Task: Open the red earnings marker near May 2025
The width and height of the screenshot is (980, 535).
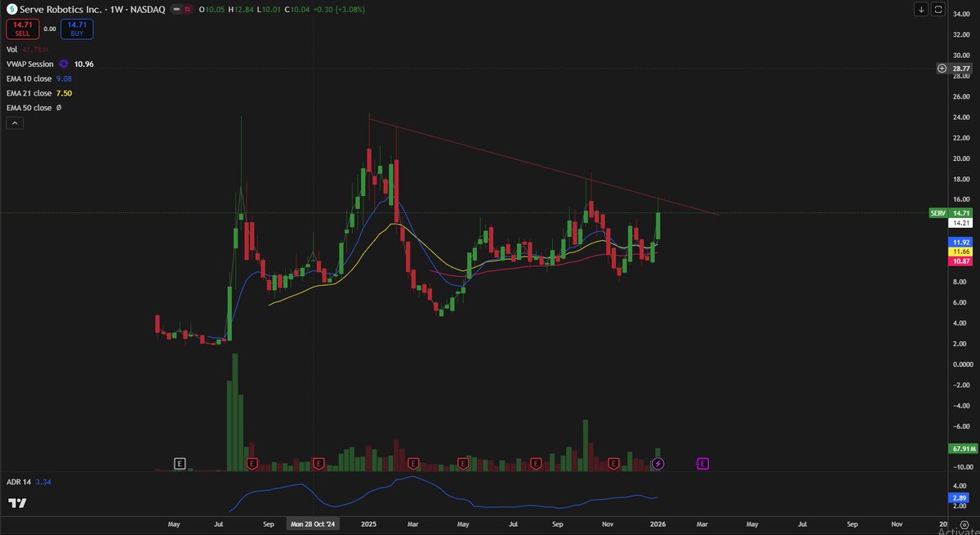Action: tap(463, 464)
